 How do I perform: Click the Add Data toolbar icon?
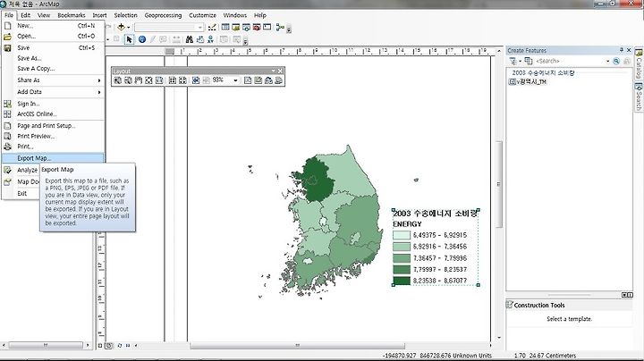pyautogui.click(x=121, y=27)
